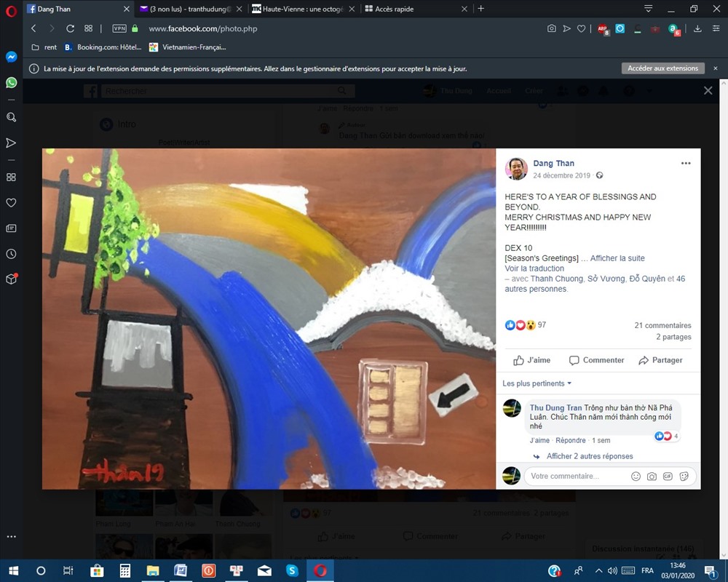Viewport: 728px width, 582px height.
Task: Open the rent bookmarks folder
Action: pyautogui.click(x=44, y=47)
